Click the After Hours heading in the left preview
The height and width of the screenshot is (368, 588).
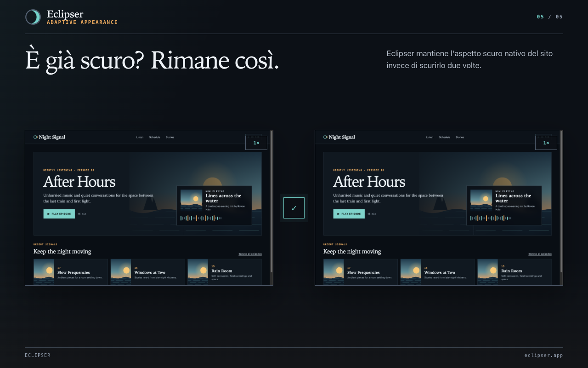coord(79,182)
